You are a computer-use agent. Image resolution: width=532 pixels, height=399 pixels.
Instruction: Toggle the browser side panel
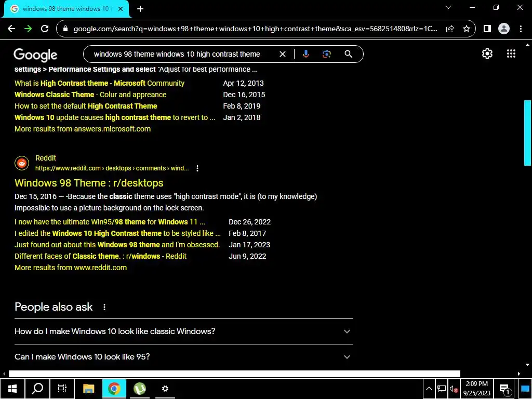(x=487, y=29)
